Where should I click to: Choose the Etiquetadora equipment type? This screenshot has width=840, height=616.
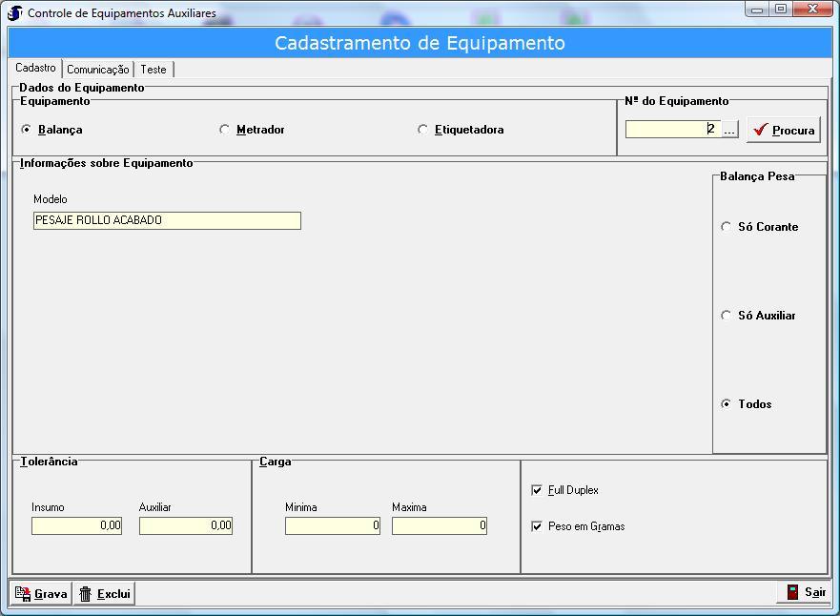pyautogui.click(x=423, y=130)
